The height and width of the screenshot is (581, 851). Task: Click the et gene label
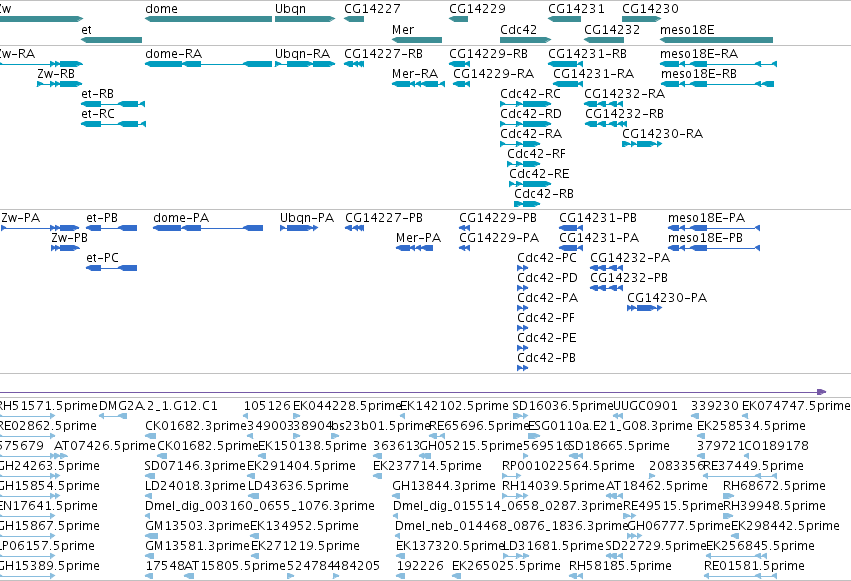pyautogui.click(x=86, y=29)
